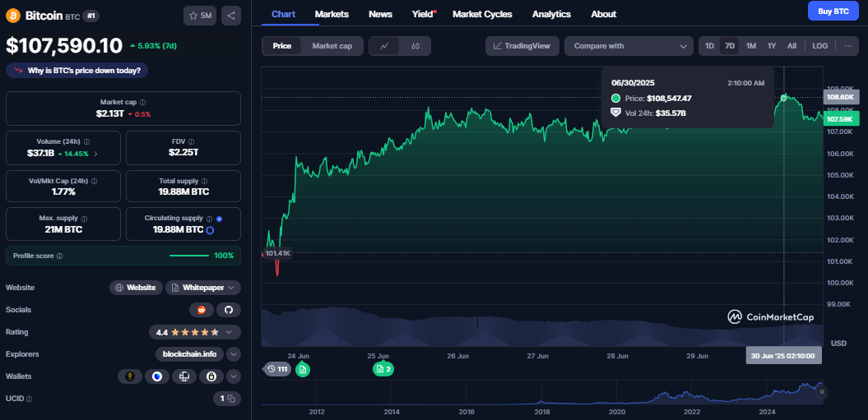Switch to the Chart tab
The height and width of the screenshot is (420, 868).
click(x=283, y=15)
